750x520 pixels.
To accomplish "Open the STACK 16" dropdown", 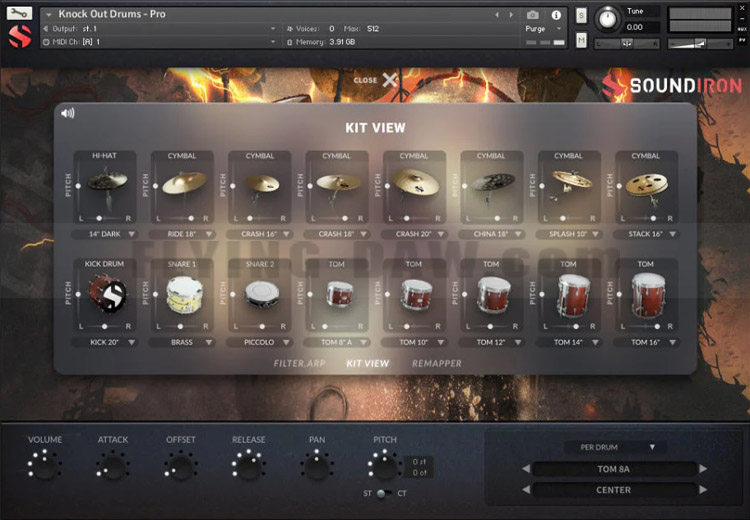I will (646, 234).
